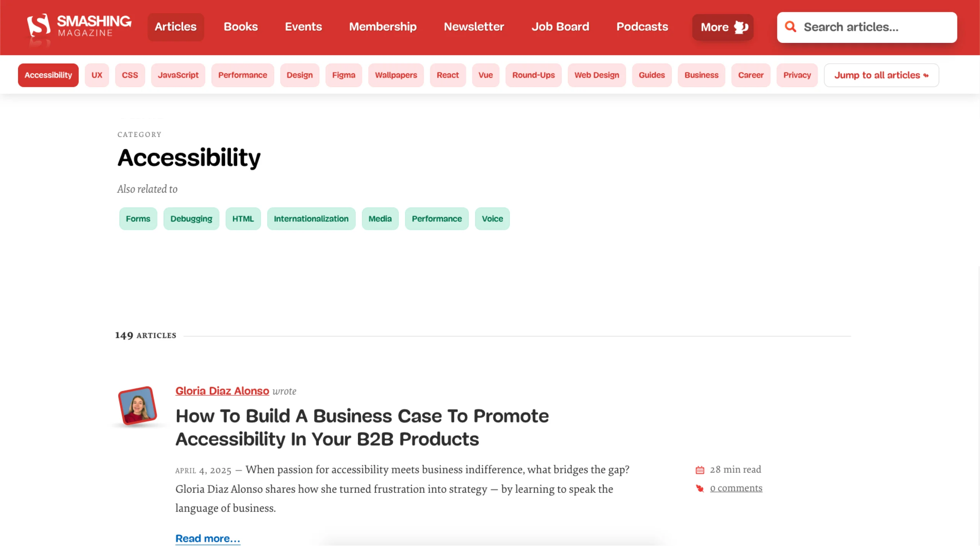Choose the Design category

tap(300, 75)
